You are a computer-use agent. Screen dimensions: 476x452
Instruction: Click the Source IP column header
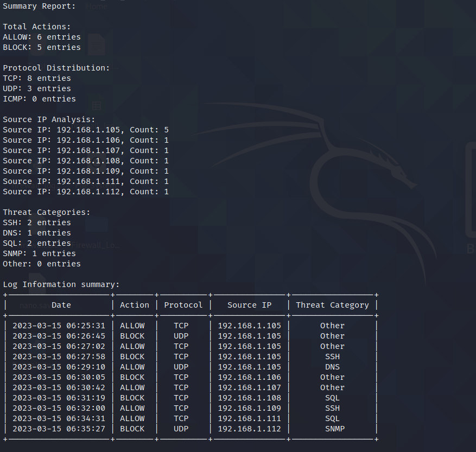pyautogui.click(x=249, y=304)
